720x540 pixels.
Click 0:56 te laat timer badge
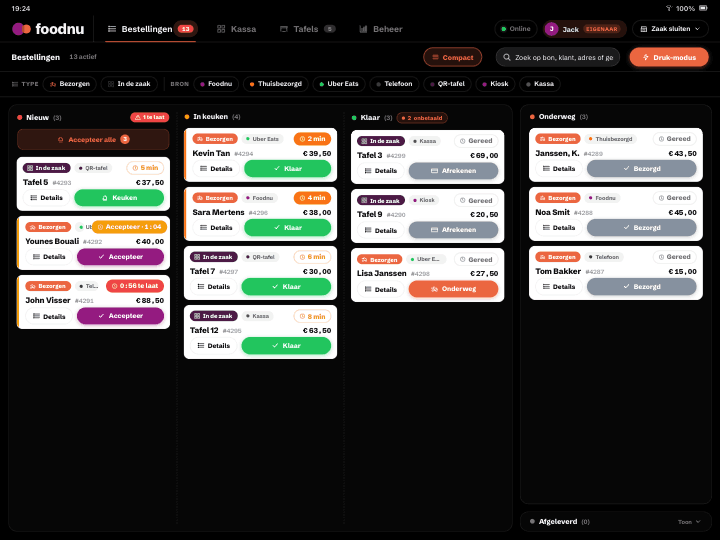point(135,286)
